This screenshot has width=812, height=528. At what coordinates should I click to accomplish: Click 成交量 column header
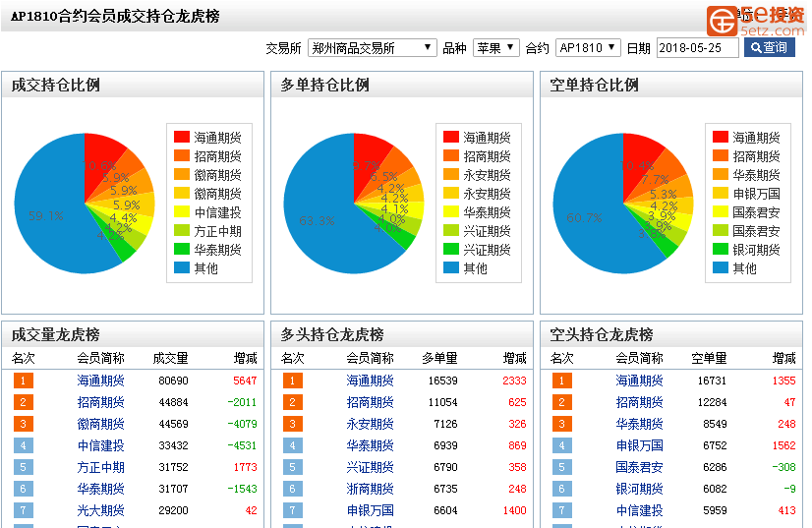(x=171, y=358)
